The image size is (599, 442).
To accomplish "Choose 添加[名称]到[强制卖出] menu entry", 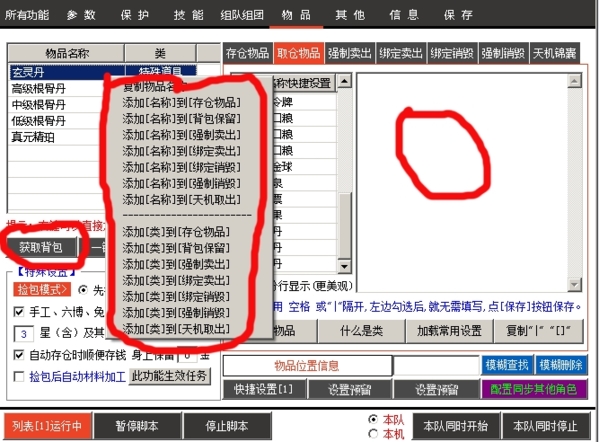I will (x=181, y=134).
